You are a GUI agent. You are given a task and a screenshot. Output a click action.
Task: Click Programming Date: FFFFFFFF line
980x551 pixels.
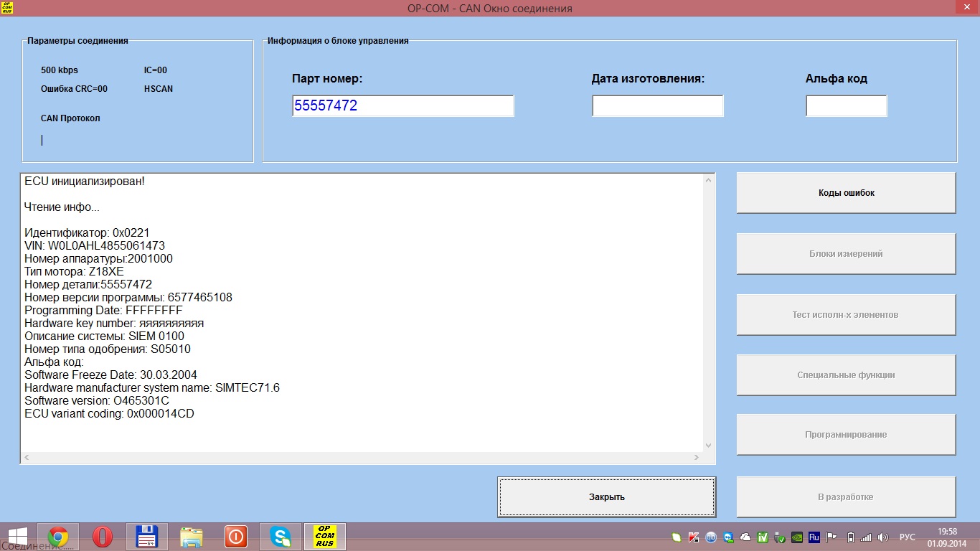point(103,310)
